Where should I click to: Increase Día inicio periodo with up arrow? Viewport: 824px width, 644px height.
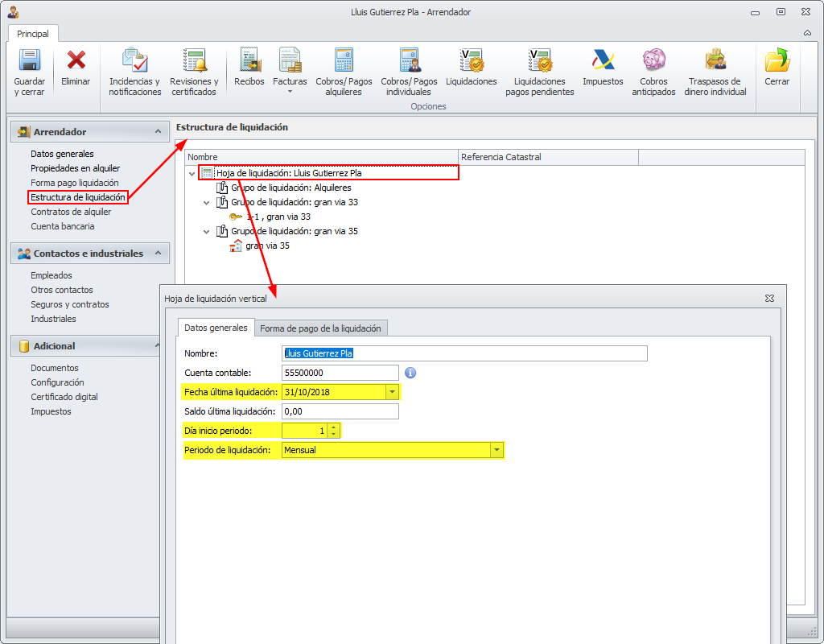334,427
